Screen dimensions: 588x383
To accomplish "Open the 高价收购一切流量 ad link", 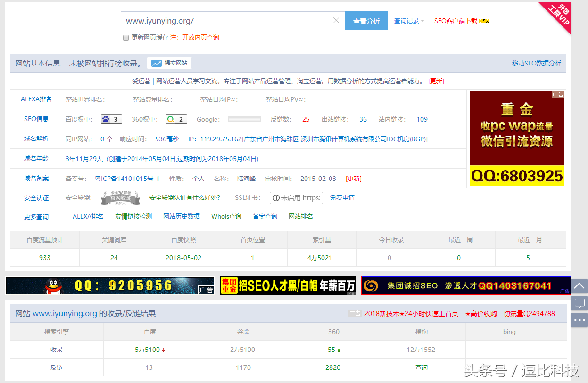I will 510,314.
